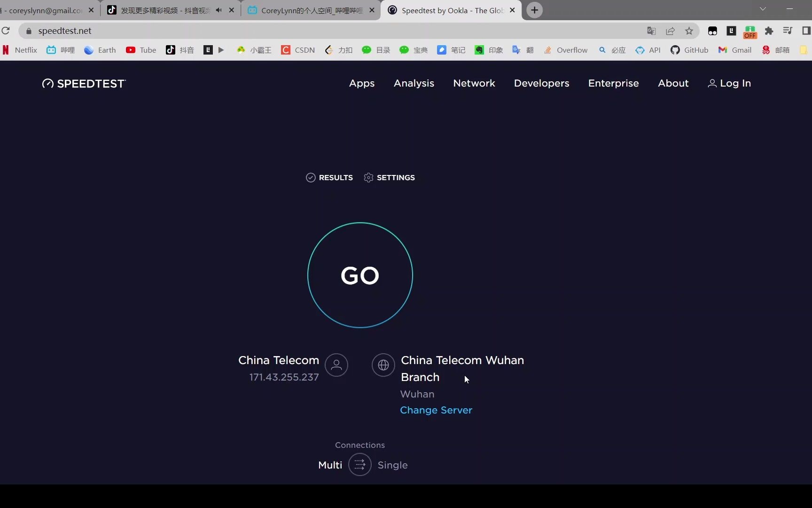Open the 笔记 bookmark
The image size is (812, 508).
[452, 50]
